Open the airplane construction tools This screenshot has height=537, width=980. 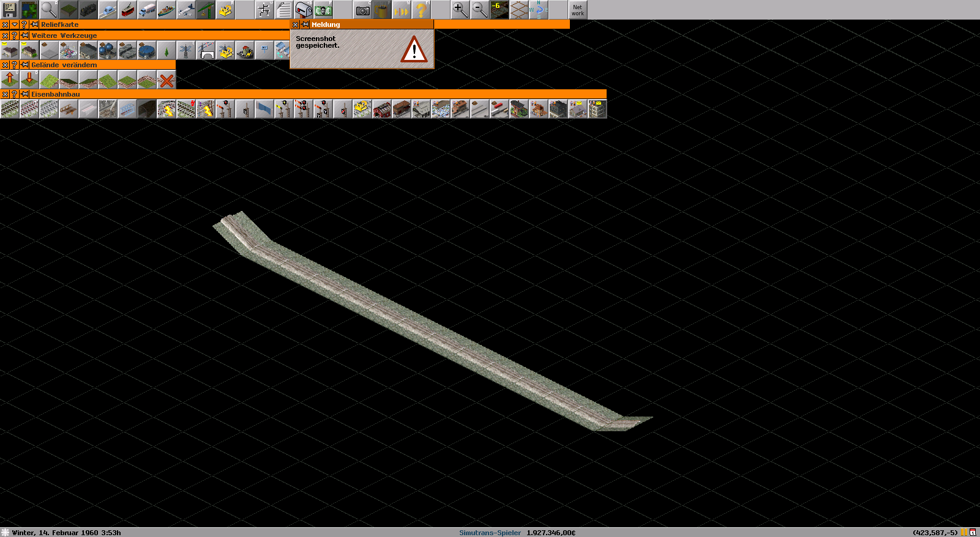(x=185, y=9)
